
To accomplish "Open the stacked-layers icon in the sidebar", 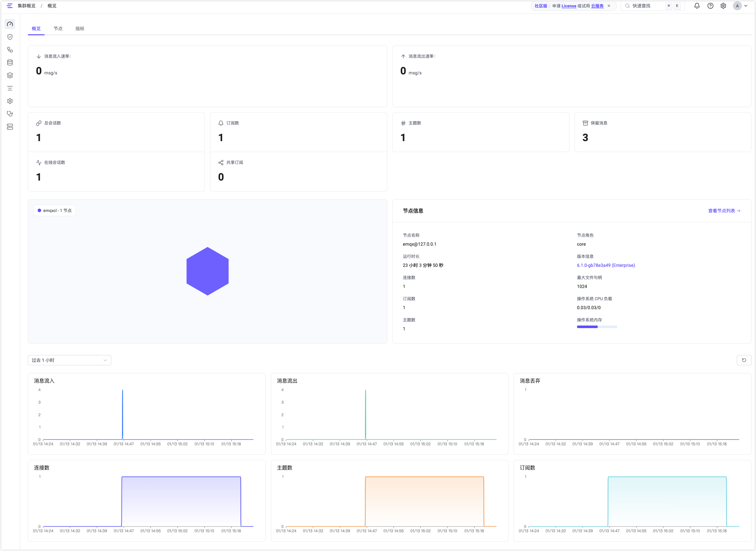I will [x=10, y=75].
